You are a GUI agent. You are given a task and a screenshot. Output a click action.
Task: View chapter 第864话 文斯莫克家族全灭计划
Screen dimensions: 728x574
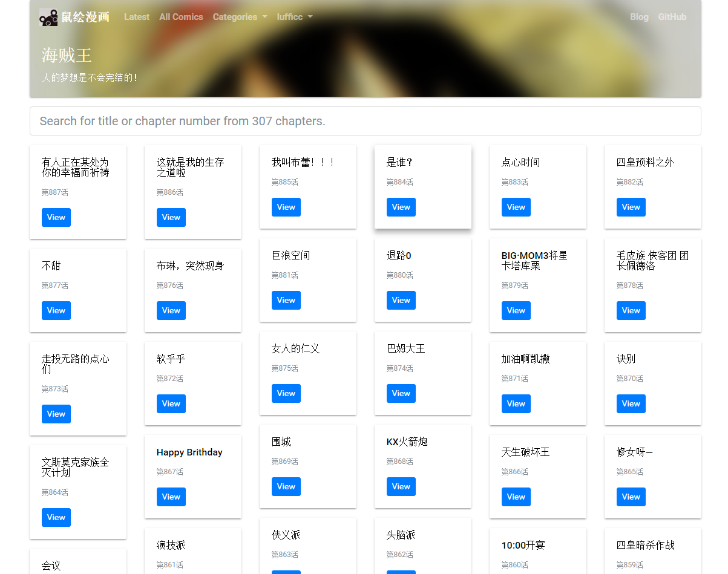click(56, 518)
